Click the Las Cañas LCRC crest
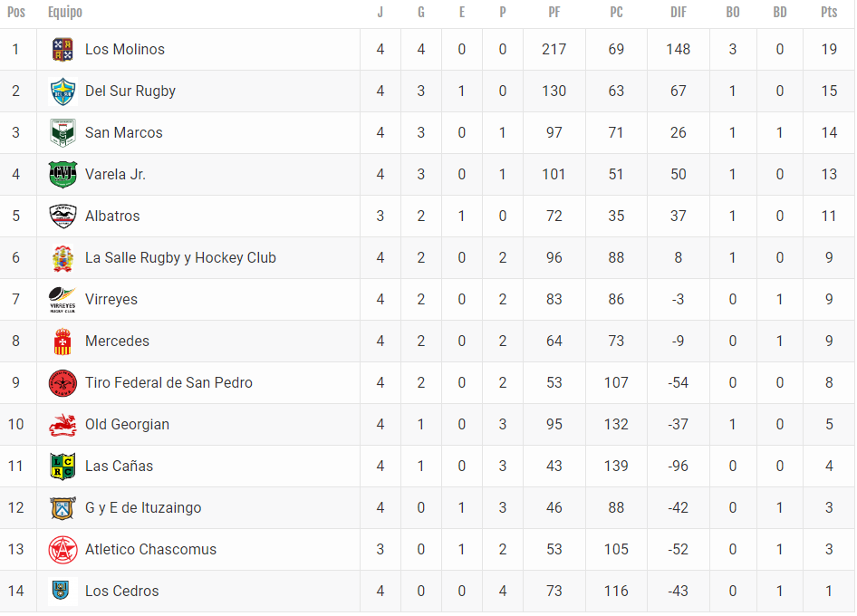 pyautogui.click(x=63, y=467)
